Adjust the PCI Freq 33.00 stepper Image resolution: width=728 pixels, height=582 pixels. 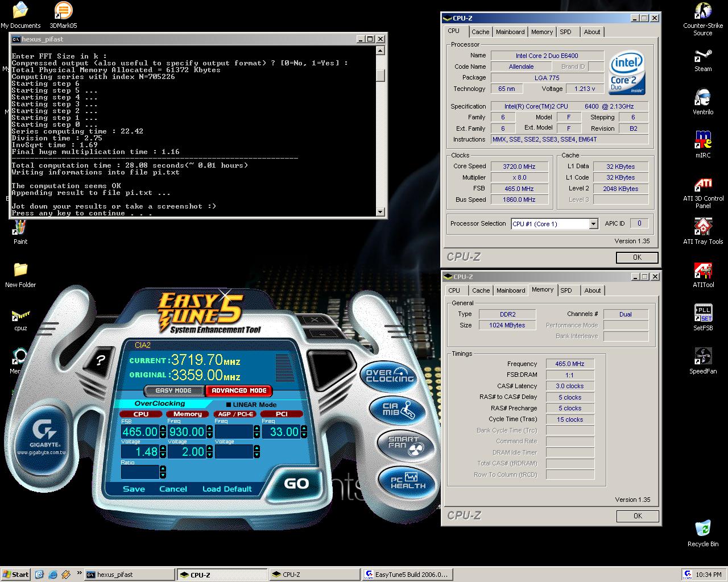[304, 432]
